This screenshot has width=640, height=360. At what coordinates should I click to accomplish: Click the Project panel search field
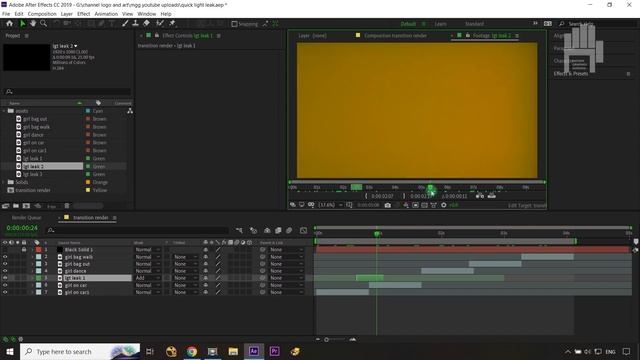67,92
